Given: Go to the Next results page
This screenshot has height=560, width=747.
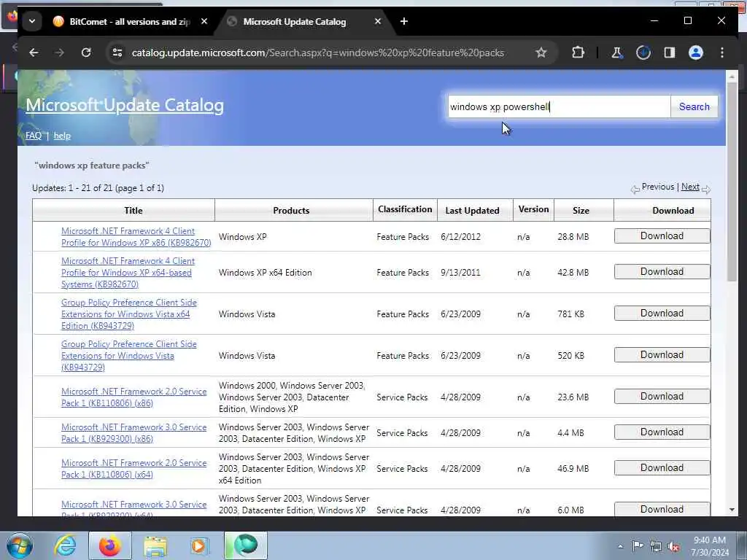Looking at the screenshot, I should 690,187.
